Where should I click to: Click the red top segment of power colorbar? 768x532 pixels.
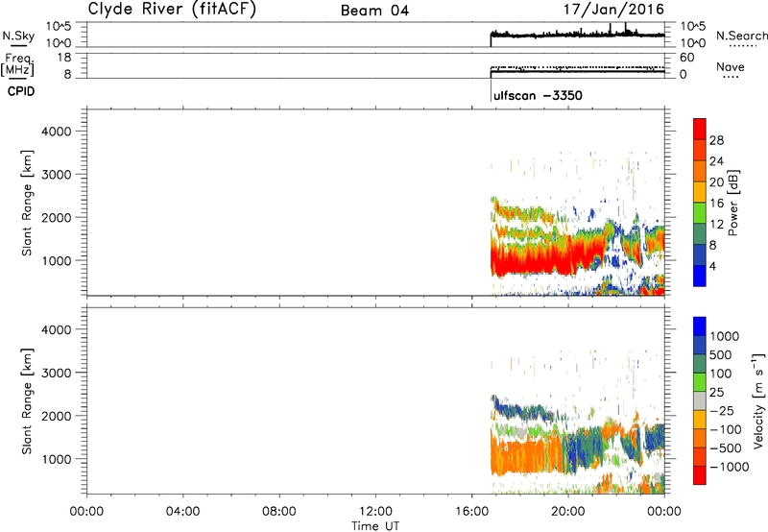[700, 129]
